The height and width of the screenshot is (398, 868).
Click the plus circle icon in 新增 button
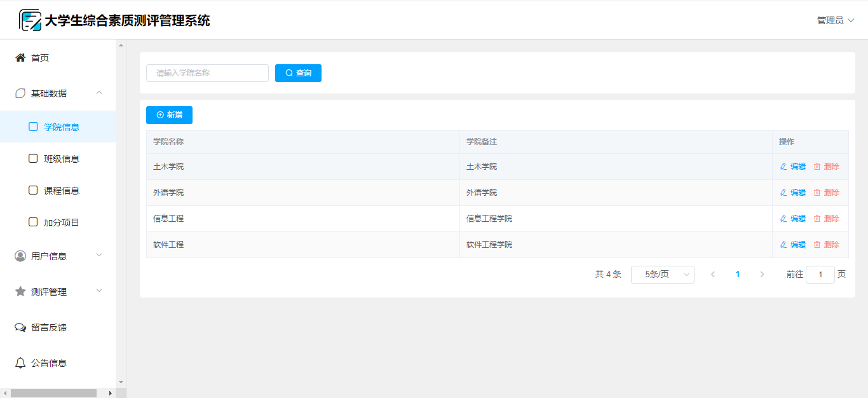160,115
